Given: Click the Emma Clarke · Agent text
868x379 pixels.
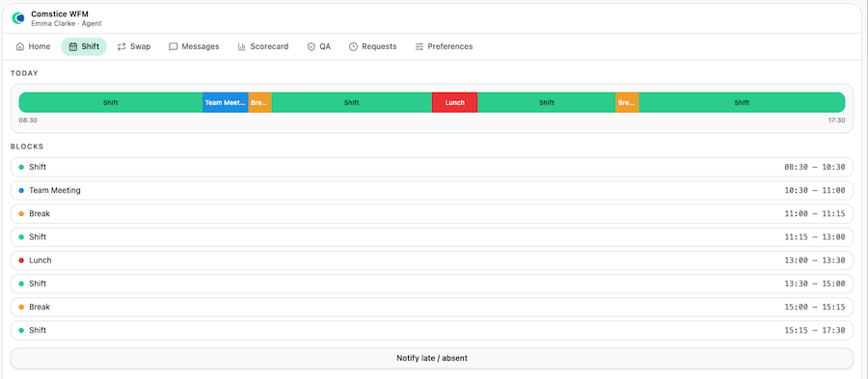Looking at the screenshot, I should click(x=67, y=24).
